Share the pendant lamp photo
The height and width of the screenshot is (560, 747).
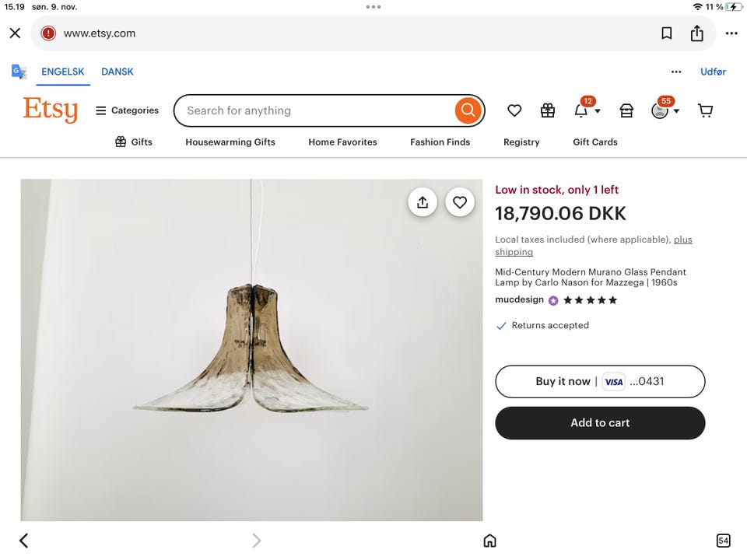pos(422,201)
